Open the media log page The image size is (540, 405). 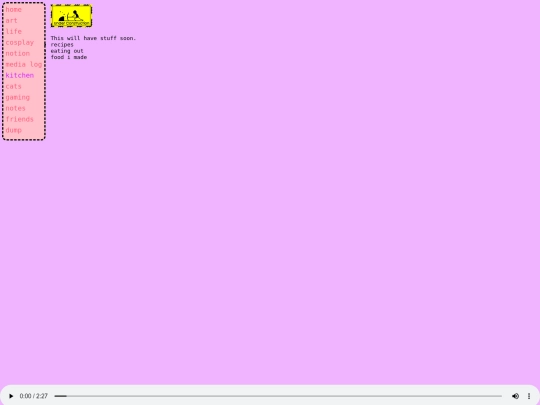coord(24,64)
